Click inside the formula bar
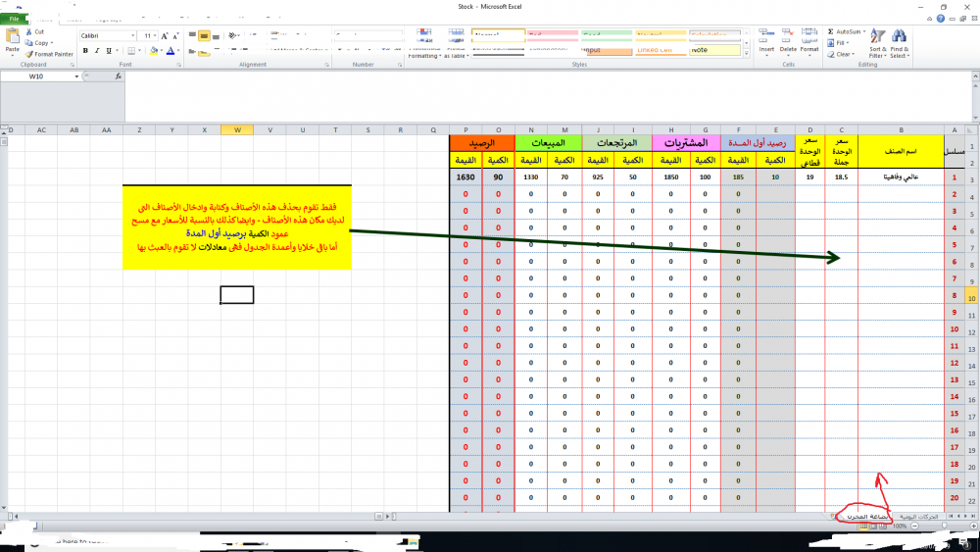Screen dimensions: 980x552 tap(547, 96)
